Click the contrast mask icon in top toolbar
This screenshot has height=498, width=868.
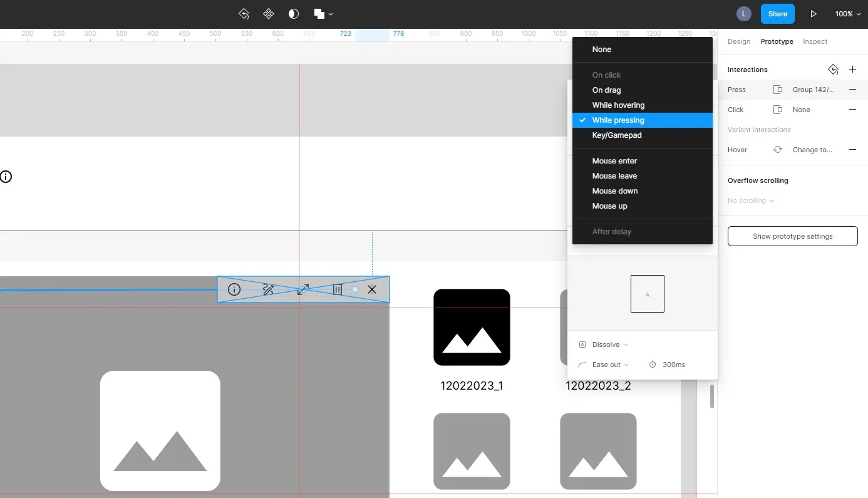(293, 14)
